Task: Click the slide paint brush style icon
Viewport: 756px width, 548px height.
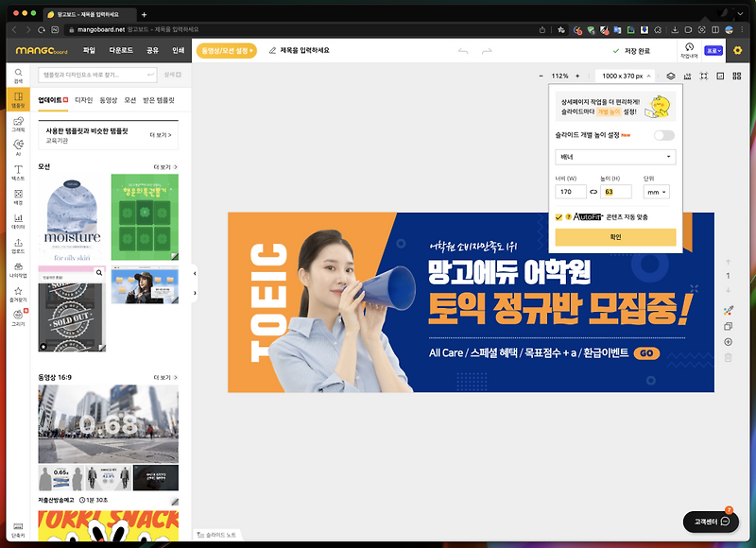Action: (728, 311)
